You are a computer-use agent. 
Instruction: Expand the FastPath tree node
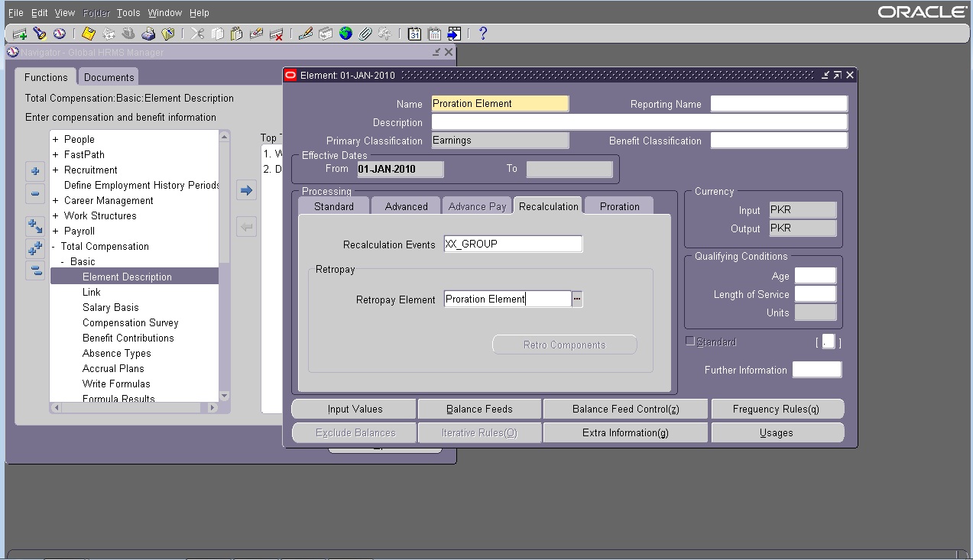coord(55,155)
